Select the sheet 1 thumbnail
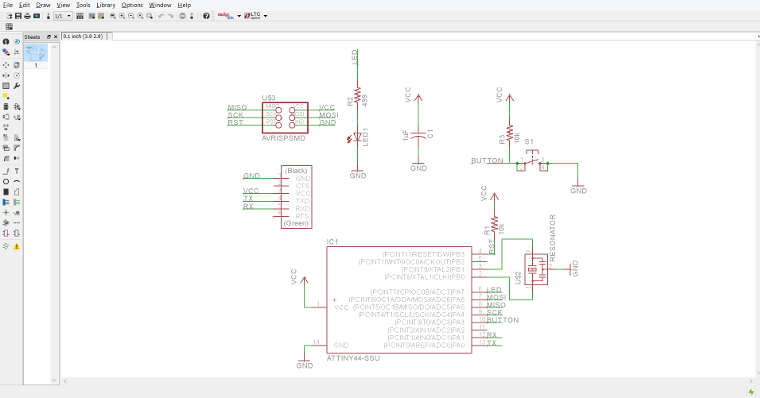This screenshot has height=398, width=760. coord(36,53)
